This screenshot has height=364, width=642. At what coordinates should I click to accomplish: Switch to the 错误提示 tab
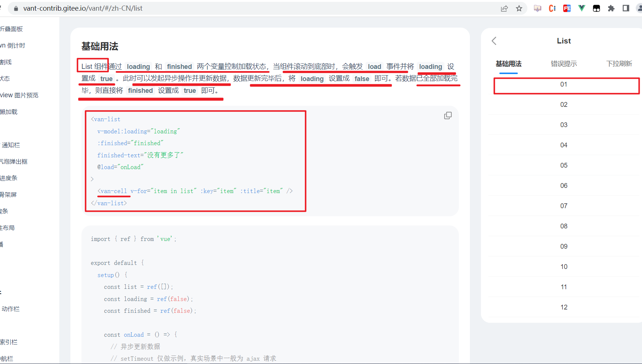tap(564, 64)
